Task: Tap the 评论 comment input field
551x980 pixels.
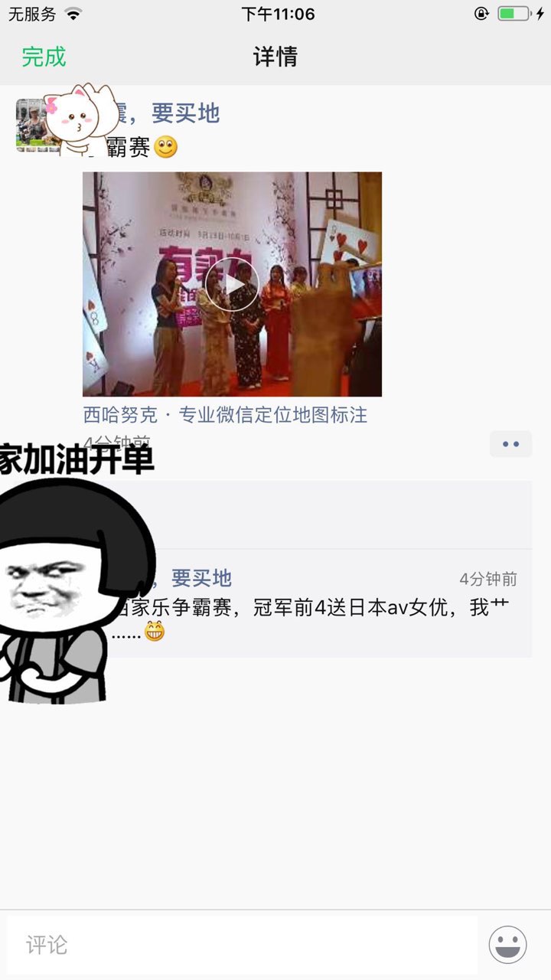Action: pos(242,945)
